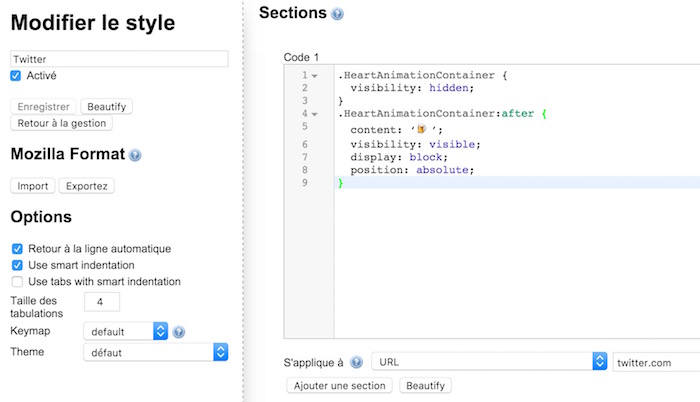
Task: Disable Retour à la ligne automatique
Action: coord(16,248)
